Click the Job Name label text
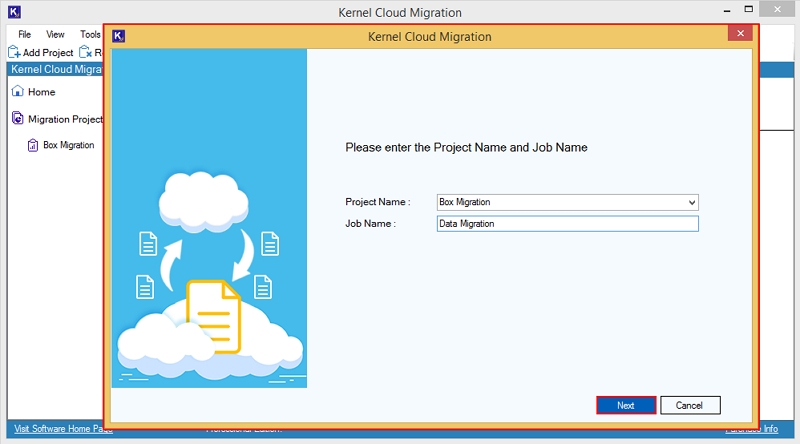Screen dimensions: 800x444 (x=370, y=224)
